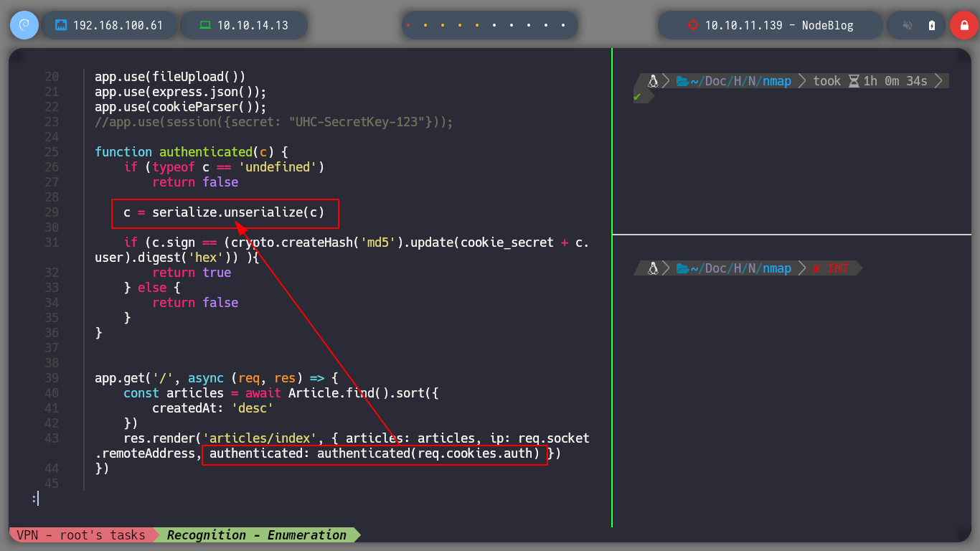Viewport: 980px width, 551px height.
Task: Switch to the tenth workspace dot
Action: pos(563,25)
